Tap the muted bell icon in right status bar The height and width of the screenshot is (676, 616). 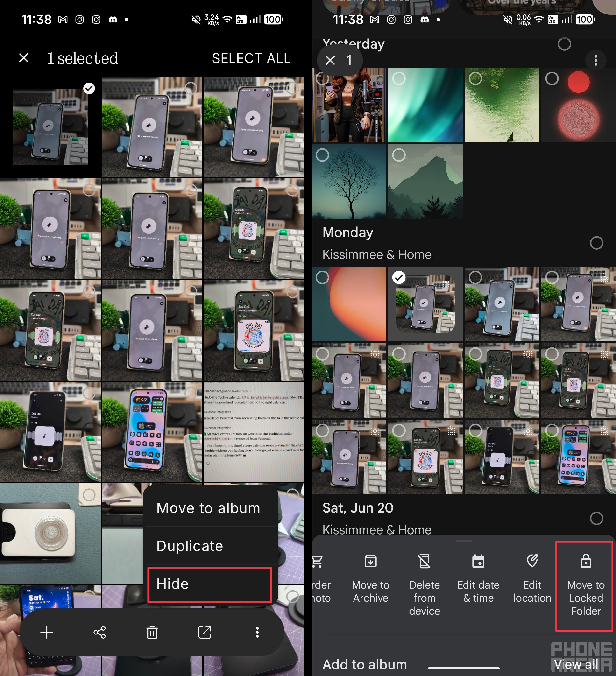pos(508,20)
